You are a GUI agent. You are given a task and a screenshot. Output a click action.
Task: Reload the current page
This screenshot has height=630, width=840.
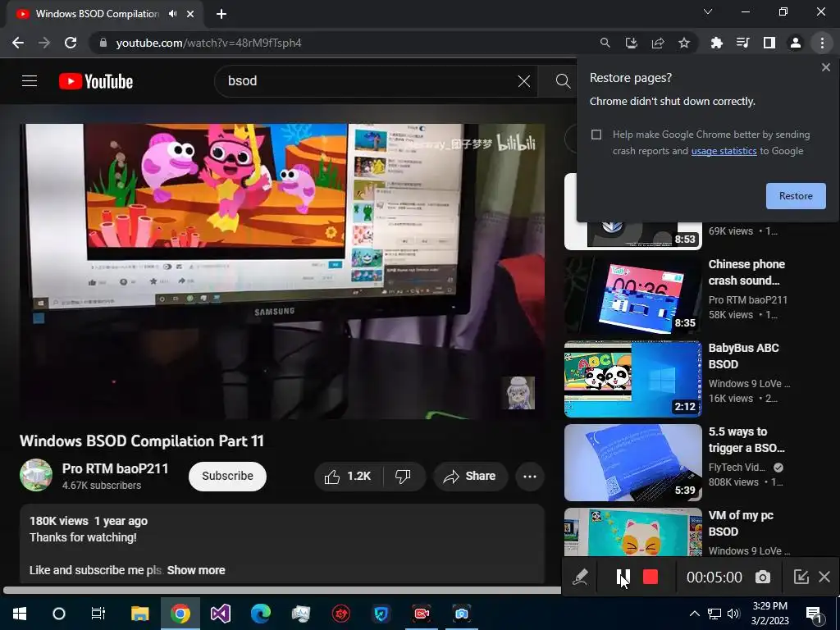coord(71,43)
